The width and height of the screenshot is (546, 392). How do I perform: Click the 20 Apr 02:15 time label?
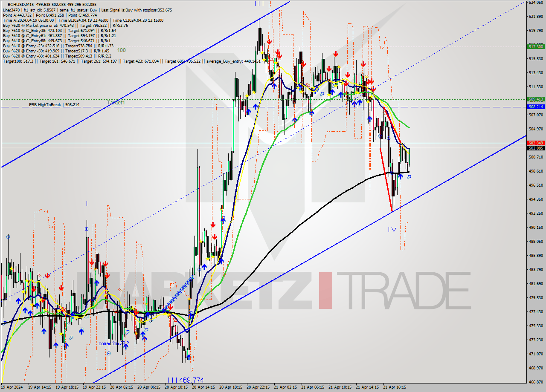click(122, 387)
